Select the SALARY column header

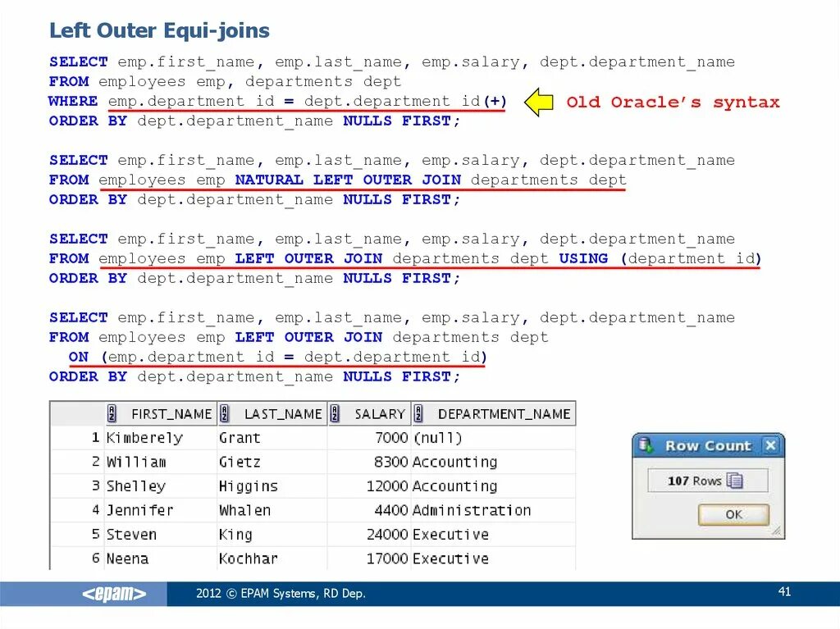point(369,413)
